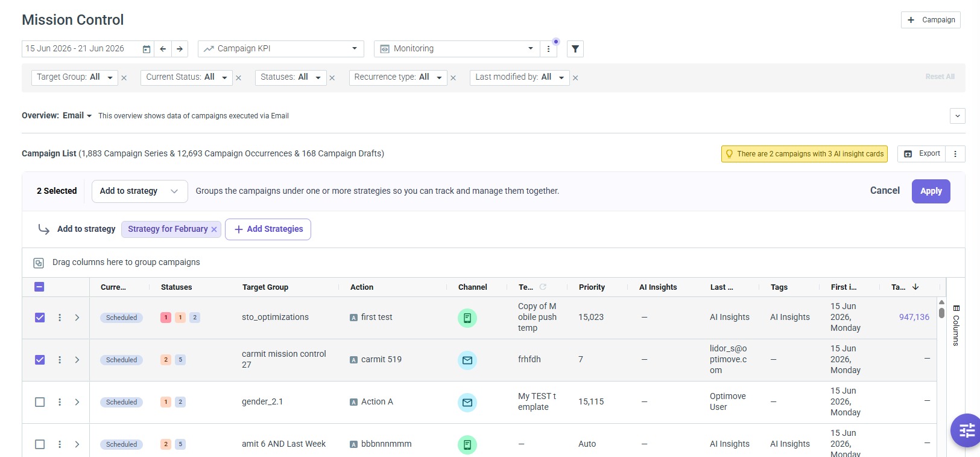This screenshot has width=980, height=457.
Task: Click the filter funnel icon
Action: coord(575,49)
